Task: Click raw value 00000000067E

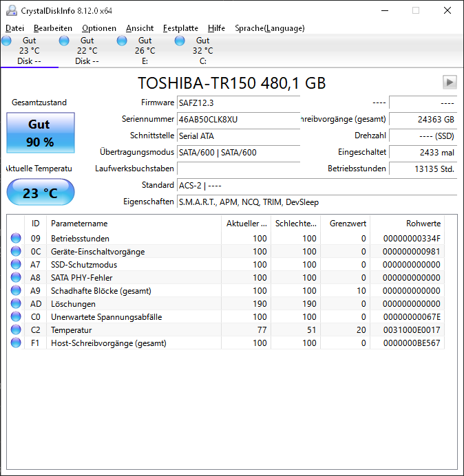Action: [x=412, y=317]
